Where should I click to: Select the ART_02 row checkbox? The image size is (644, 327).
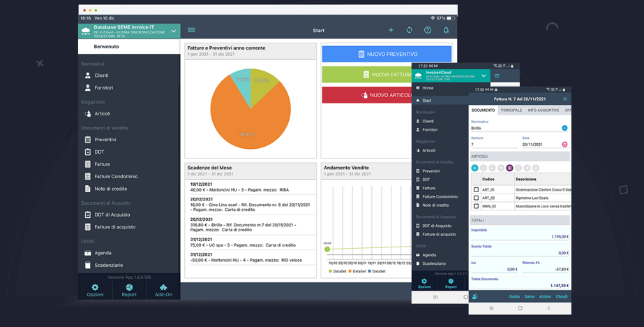[x=477, y=198]
